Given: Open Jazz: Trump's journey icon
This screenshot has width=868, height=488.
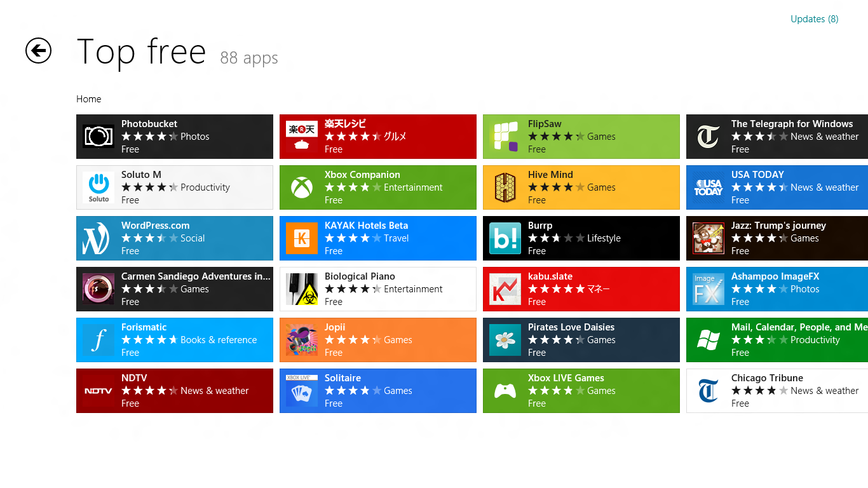Looking at the screenshot, I should (709, 238).
